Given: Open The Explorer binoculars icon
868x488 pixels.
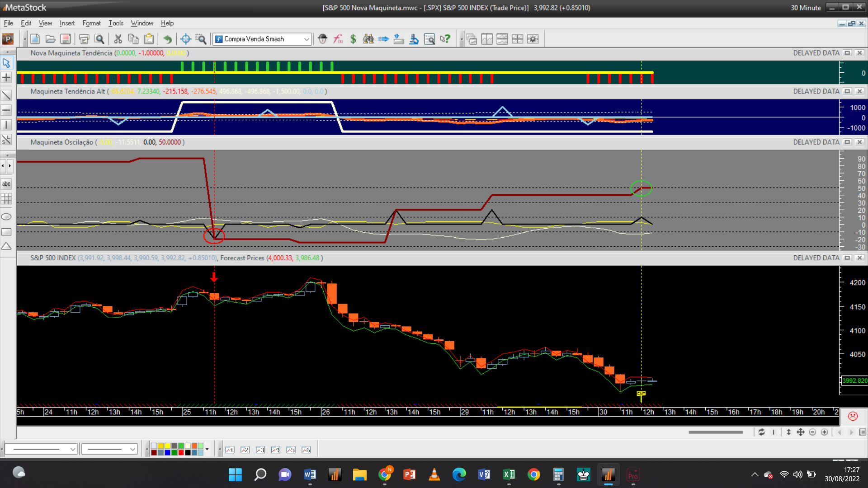Looking at the screenshot, I should [x=368, y=39].
